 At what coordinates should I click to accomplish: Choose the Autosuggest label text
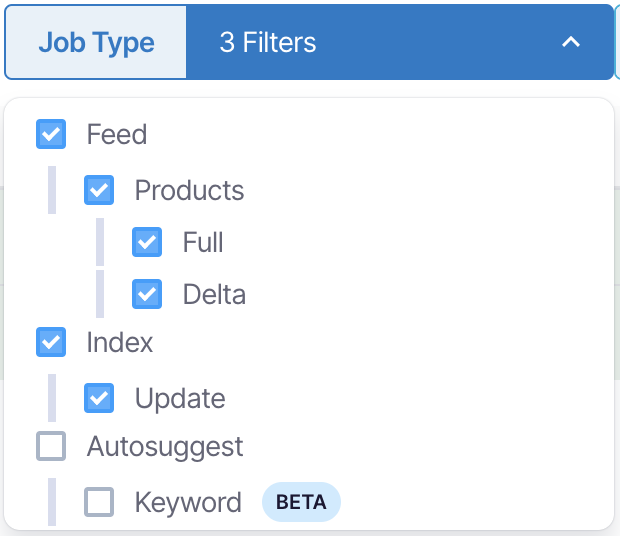[x=165, y=446]
